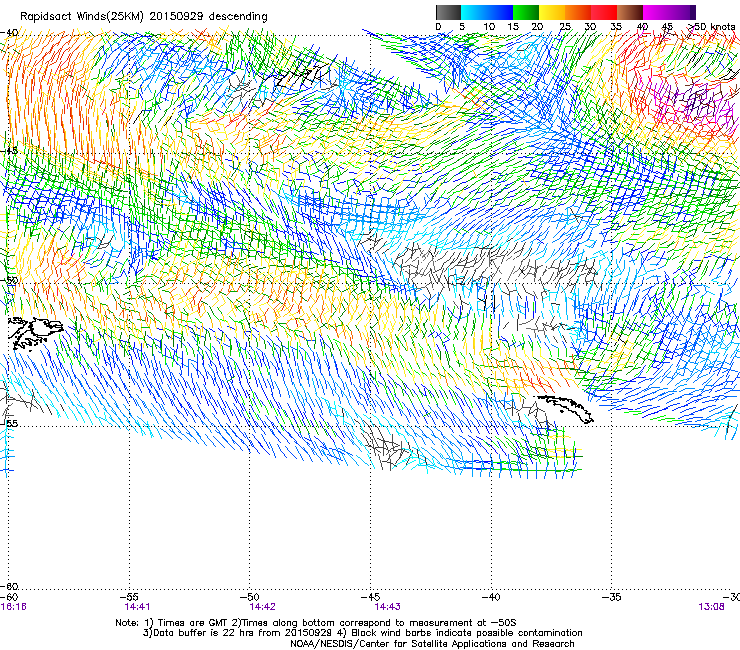Select the legend tick label "25"
740x650 pixels.
[565, 27]
